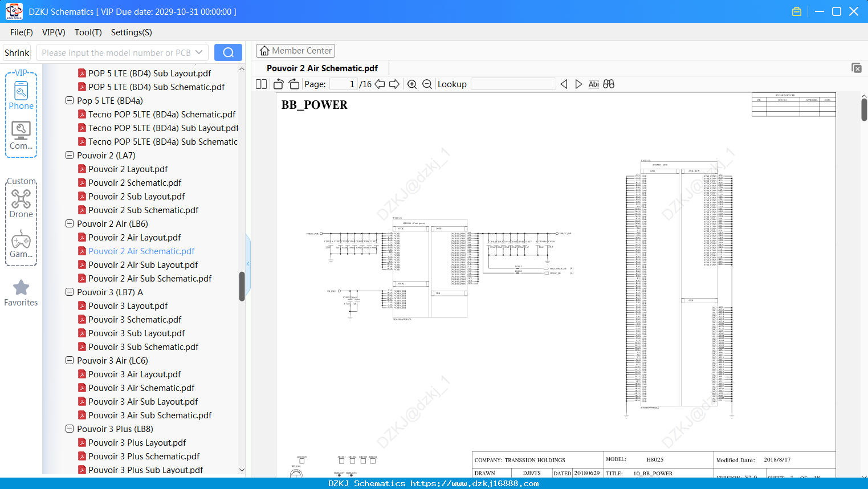868x489 pixels.
Task: Click the Shrink button
Action: tap(17, 52)
